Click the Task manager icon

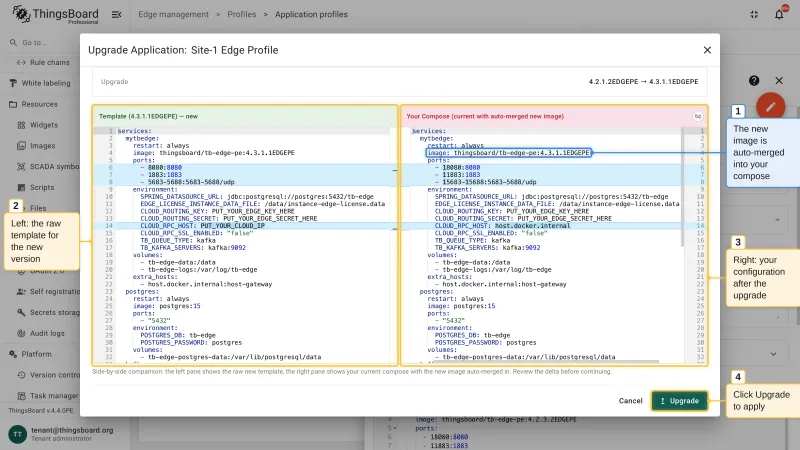tap(21, 396)
